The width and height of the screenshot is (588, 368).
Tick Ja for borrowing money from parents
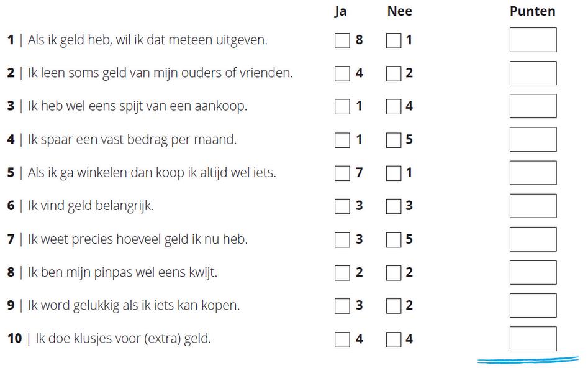(342, 73)
